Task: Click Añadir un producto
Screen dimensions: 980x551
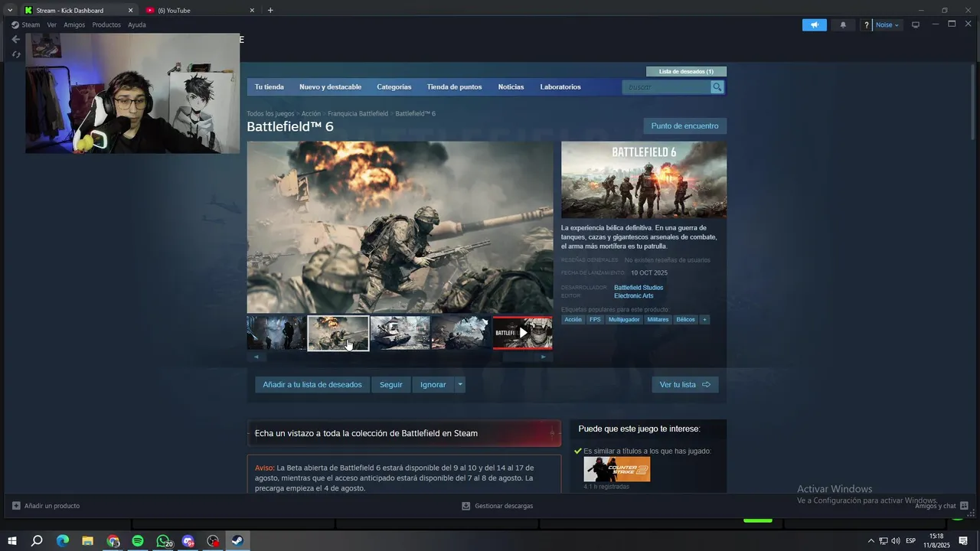Action: (46, 506)
